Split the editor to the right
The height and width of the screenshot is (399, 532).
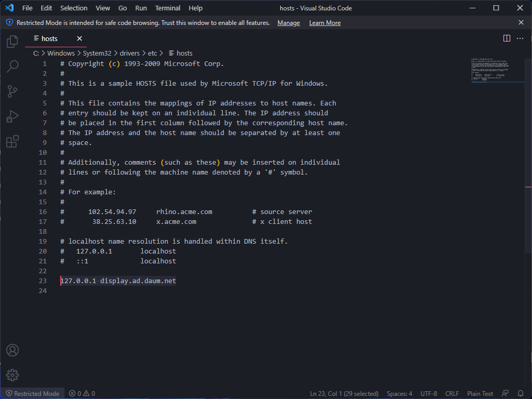pyautogui.click(x=507, y=38)
